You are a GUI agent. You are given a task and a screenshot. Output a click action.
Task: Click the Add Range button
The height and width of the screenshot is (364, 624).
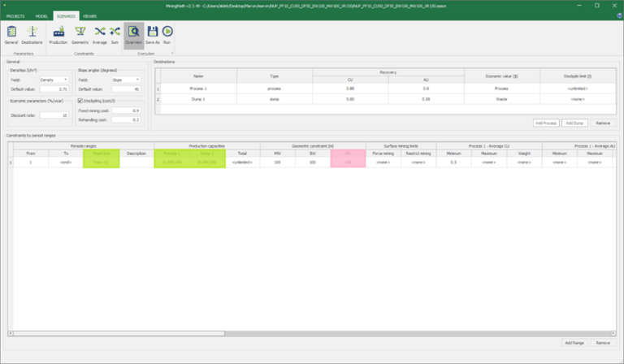pyautogui.click(x=574, y=343)
